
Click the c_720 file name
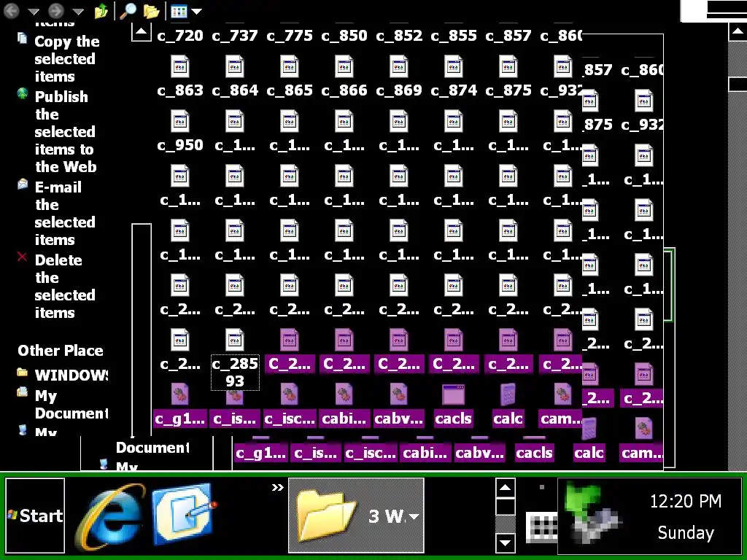click(180, 35)
